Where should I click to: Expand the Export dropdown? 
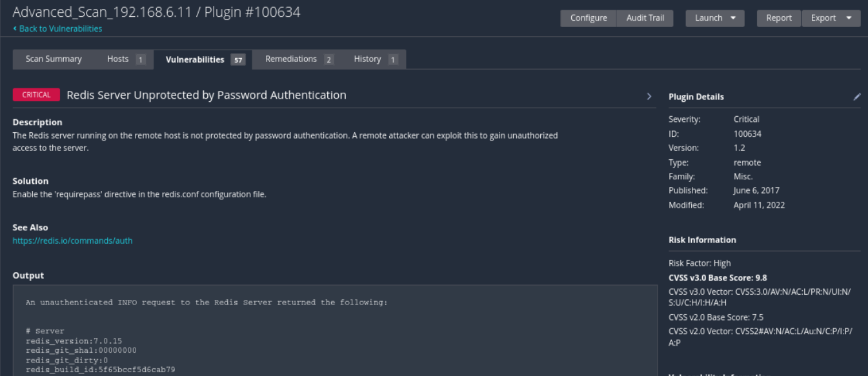(831, 18)
